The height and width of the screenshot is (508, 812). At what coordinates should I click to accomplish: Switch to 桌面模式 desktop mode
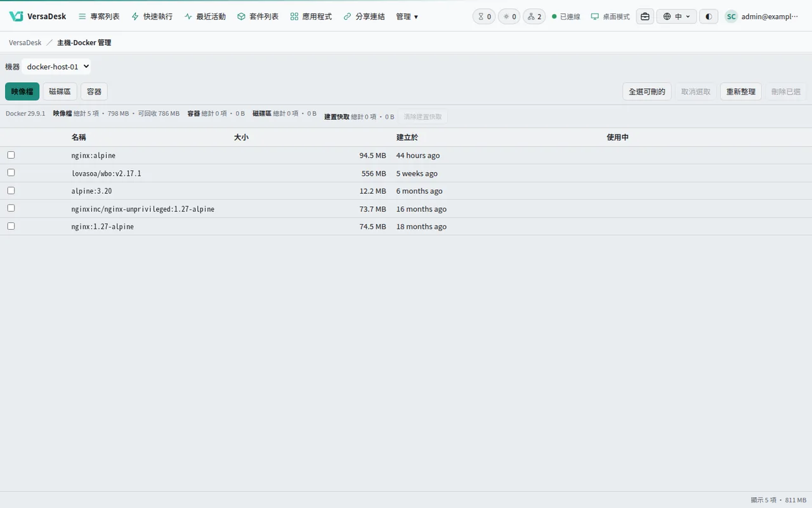click(x=610, y=17)
